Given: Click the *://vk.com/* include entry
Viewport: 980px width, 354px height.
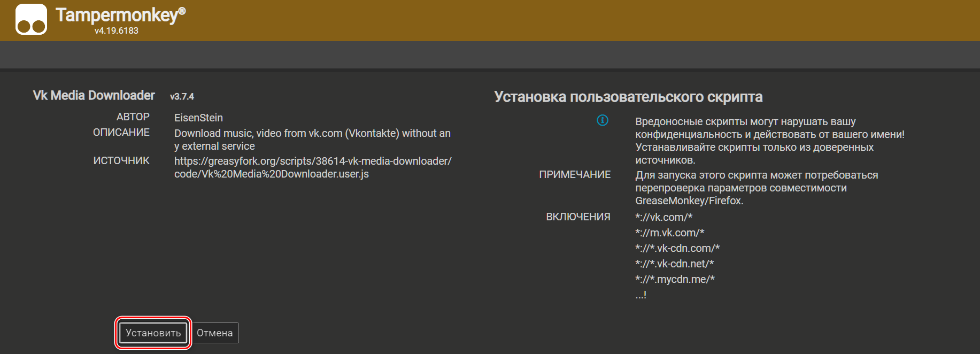Looking at the screenshot, I should pyautogui.click(x=664, y=217).
